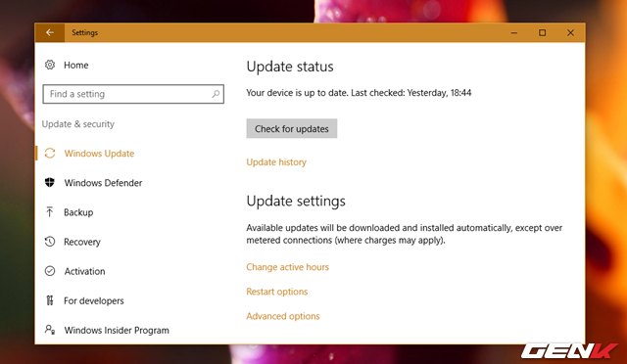Click the Recovery history clock icon

coord(50,242)
